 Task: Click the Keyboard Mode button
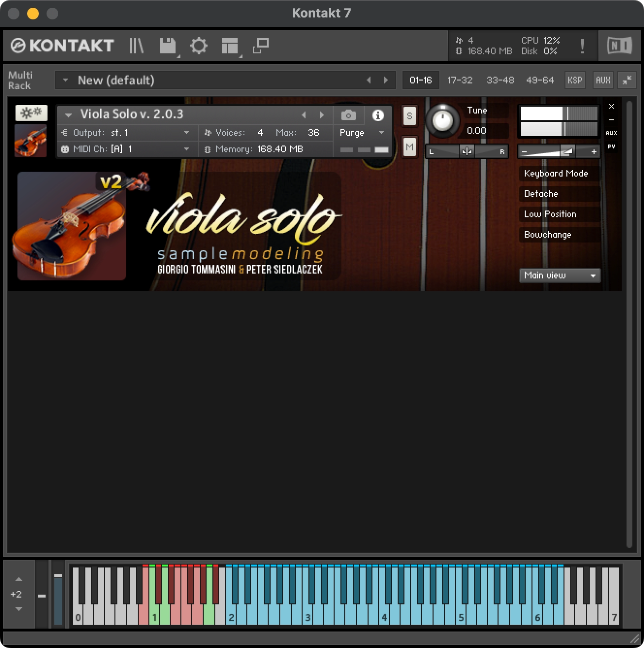559,174
